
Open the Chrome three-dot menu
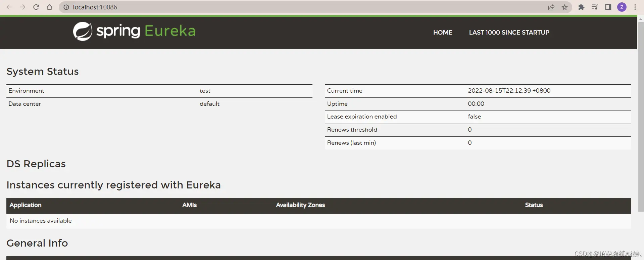tap(635, 7)
